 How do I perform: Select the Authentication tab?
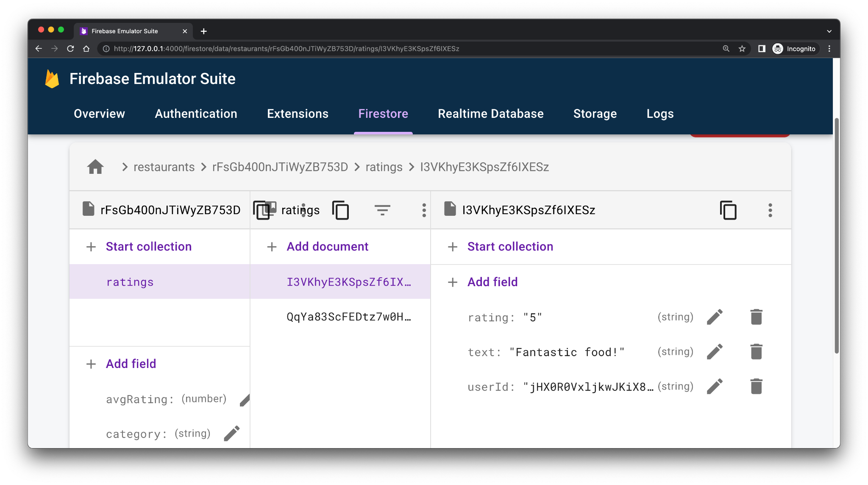(195, 113)
